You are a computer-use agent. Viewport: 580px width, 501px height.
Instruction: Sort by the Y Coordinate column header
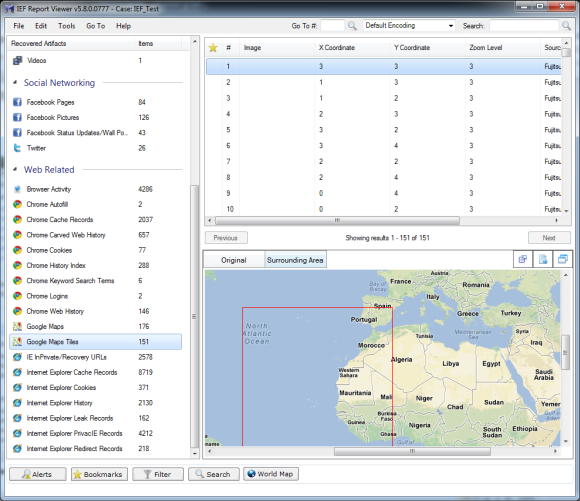(x=427, y=48)
